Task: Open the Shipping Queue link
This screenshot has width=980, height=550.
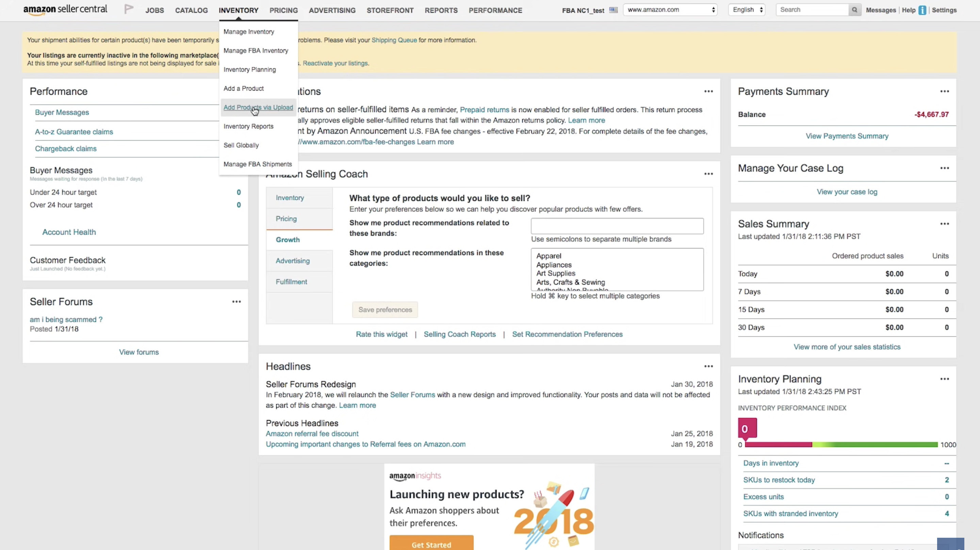Action: (394, 41)
